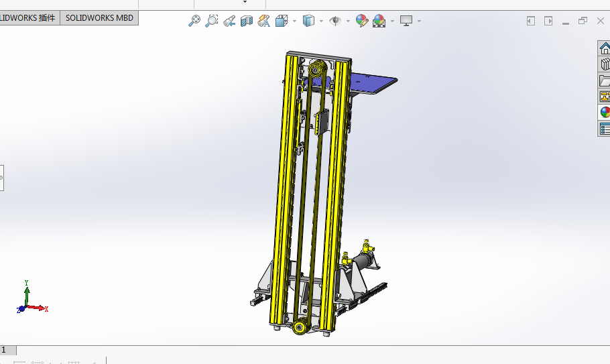Click the Apply Scene icon

tap(379, 21)
